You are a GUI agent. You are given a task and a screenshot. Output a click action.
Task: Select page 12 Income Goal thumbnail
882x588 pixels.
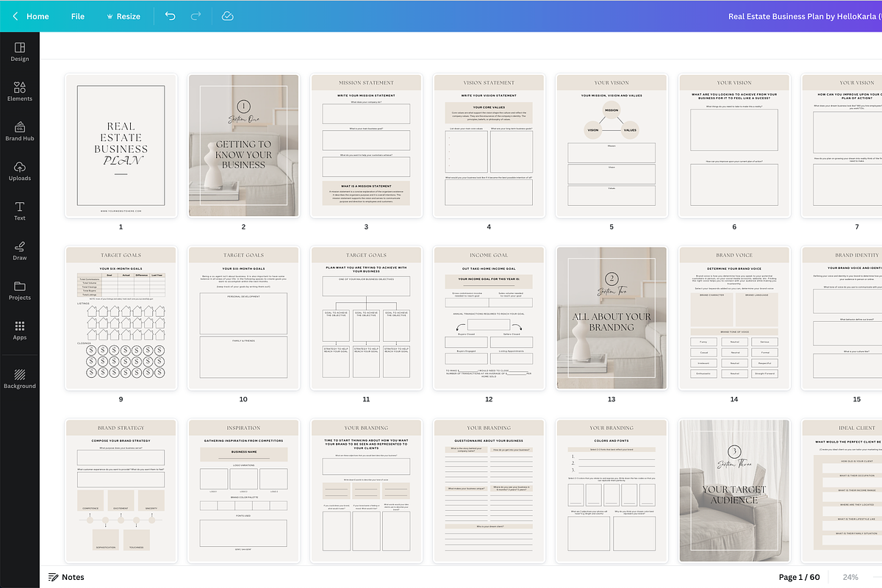489,318
